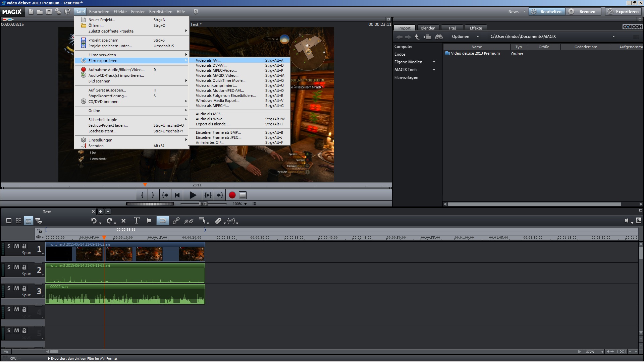Open the 'Effekte' menu in menu bar

[x=120, y=12]
